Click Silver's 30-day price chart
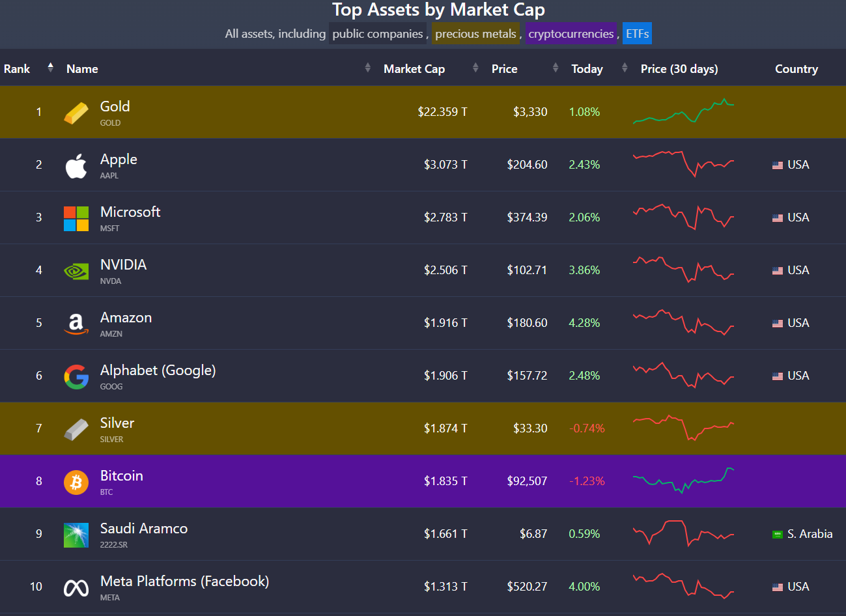The width and height of the screenshot is (846, 616). coord(683,428)
